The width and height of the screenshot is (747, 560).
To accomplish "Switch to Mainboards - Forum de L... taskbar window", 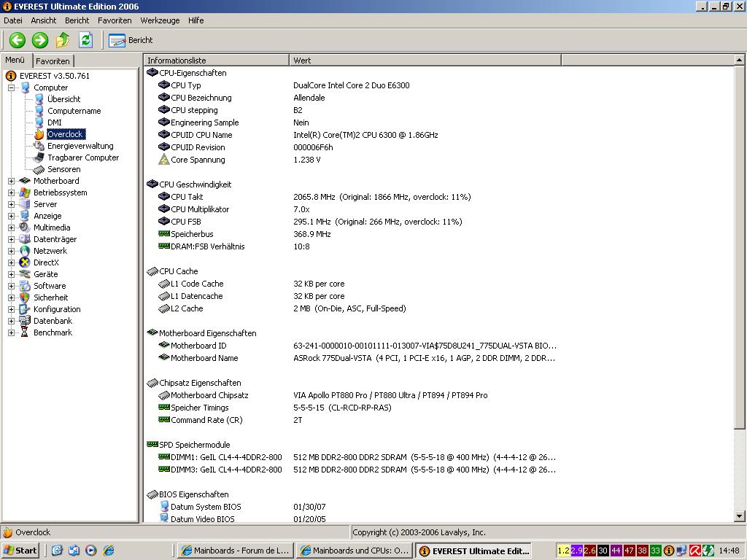I will click(x=235, y=551).
